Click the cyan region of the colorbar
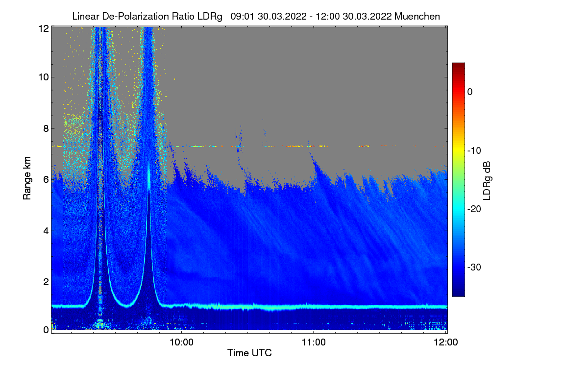588x392 pixels. (x=458, y=209)
